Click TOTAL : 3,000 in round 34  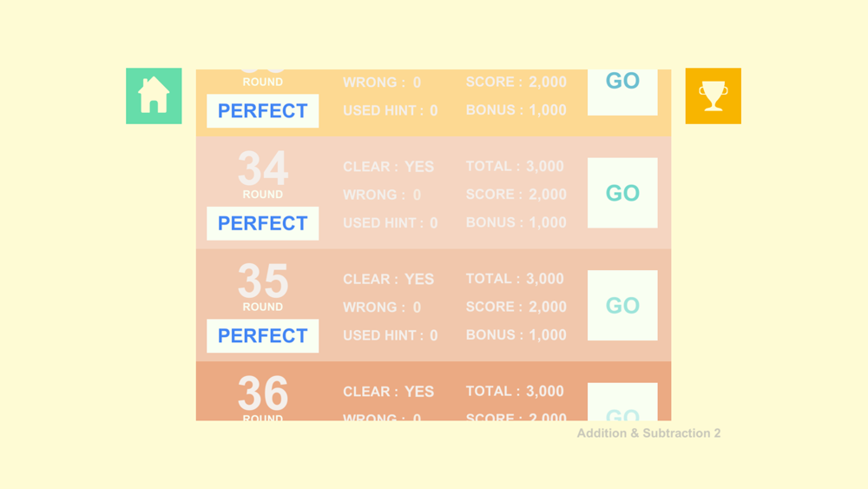(515, 166)
